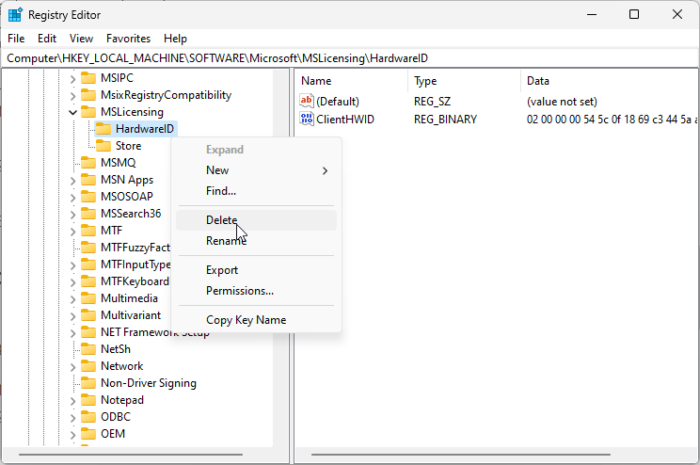Click the tree pane horizontal scrollbar
Viewport: 700px width, 465px height.
click(x=130, y=455)
